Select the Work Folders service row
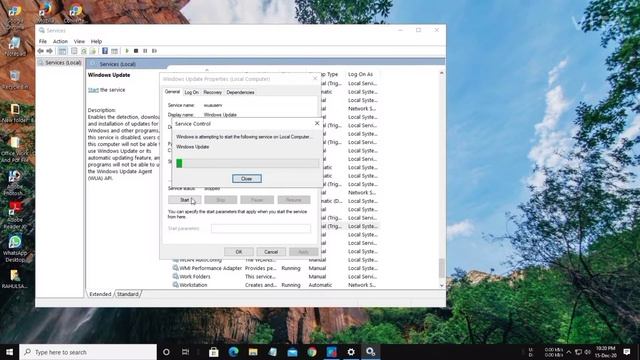This screenshot has height=360, width=640. coord(275,276)
